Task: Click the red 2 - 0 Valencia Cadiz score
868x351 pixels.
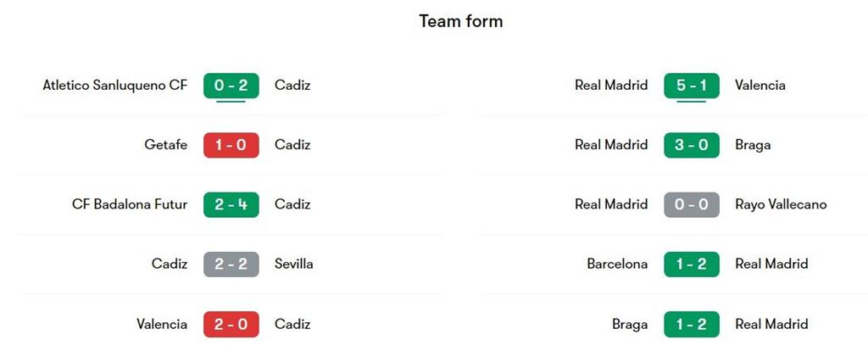Action: (x=231, y=324)
